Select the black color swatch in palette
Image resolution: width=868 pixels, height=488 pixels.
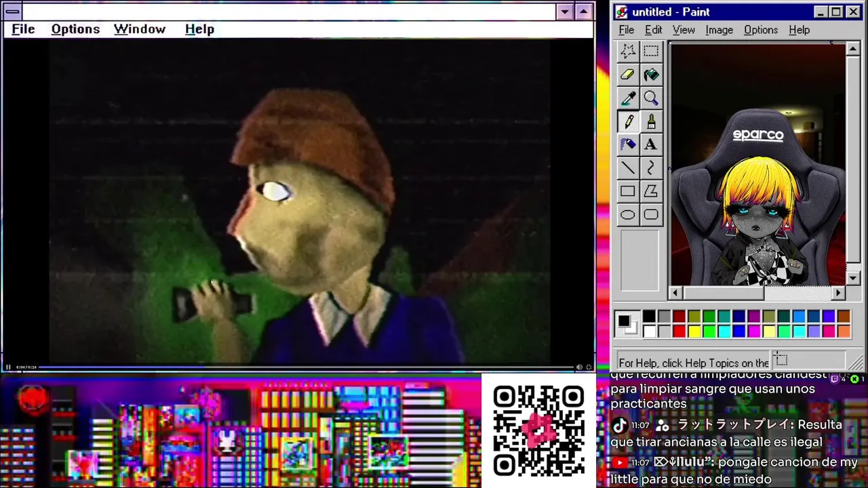(x=649, y=317)
